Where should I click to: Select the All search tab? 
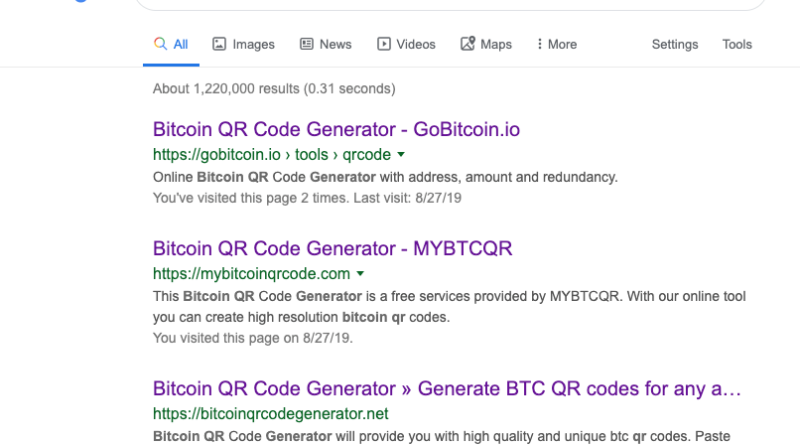171,44
